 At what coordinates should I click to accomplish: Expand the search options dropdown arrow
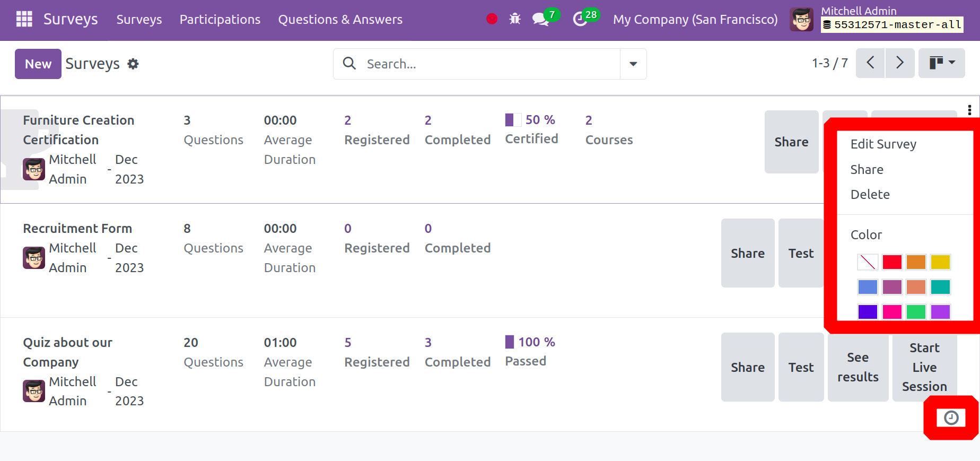tap(633, 64)
